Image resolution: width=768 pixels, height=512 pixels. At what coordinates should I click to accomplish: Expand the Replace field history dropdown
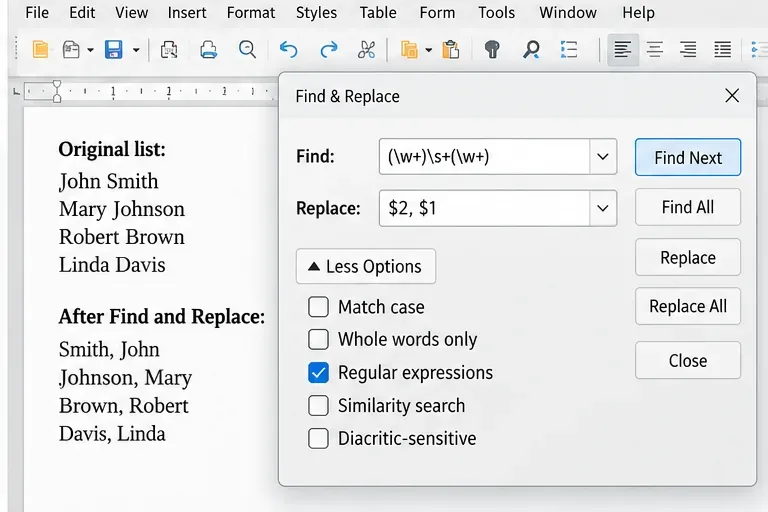point(603,208)
